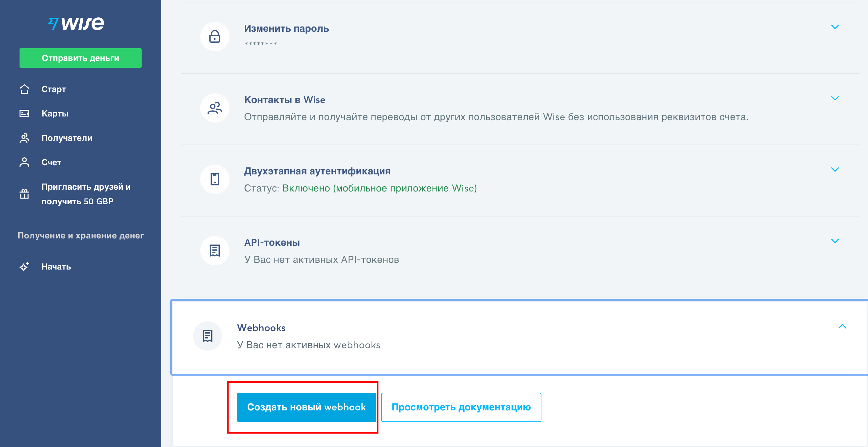Viewport: 868px width, 447px height.
Task: Expand Двухэтапная аутентификация chevron
Action: (x=835, y=170)
